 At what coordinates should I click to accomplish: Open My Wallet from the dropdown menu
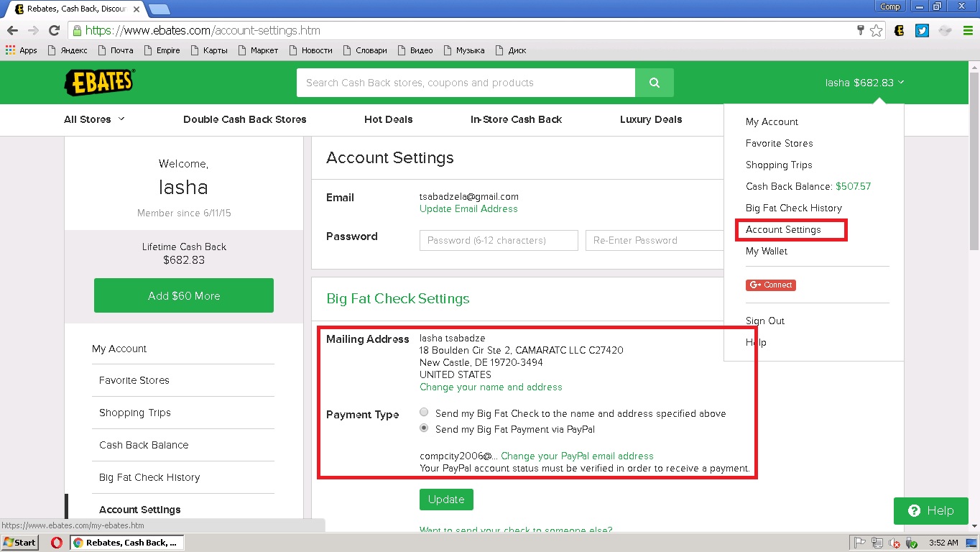[x=767, y=252]
